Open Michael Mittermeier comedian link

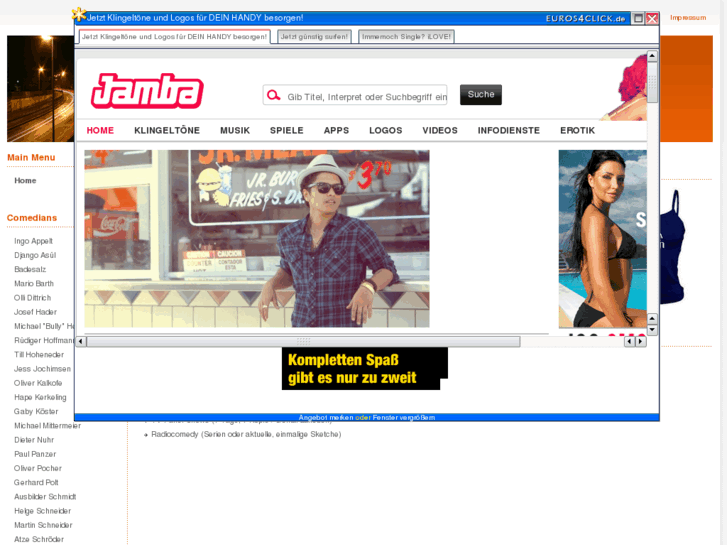tap(47, 426)
